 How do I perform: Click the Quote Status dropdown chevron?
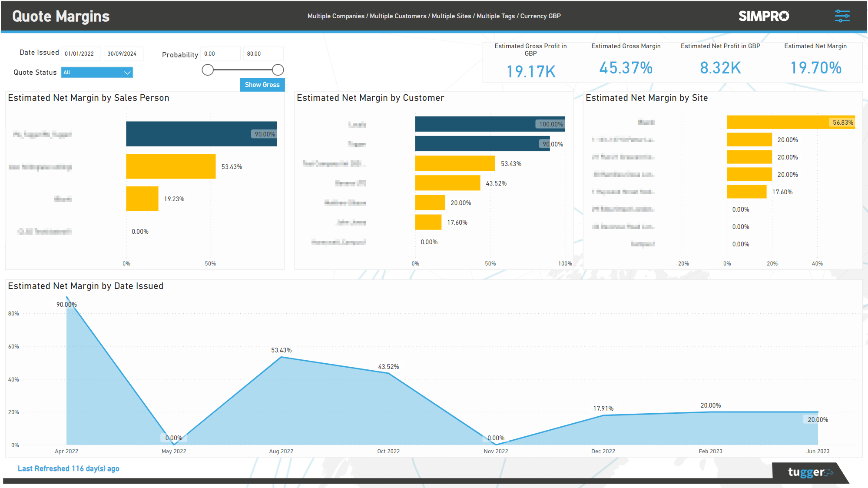click(x=127, y=73)
